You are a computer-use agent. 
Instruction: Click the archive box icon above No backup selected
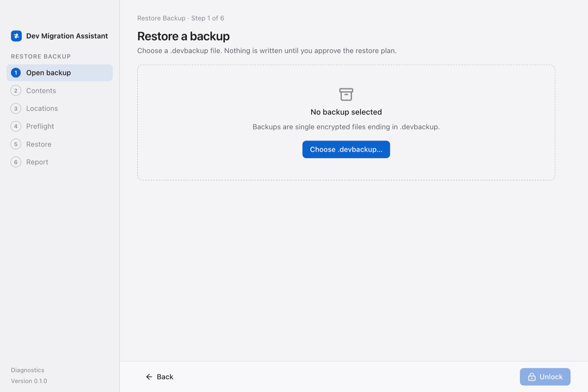[x=346, y=95]
